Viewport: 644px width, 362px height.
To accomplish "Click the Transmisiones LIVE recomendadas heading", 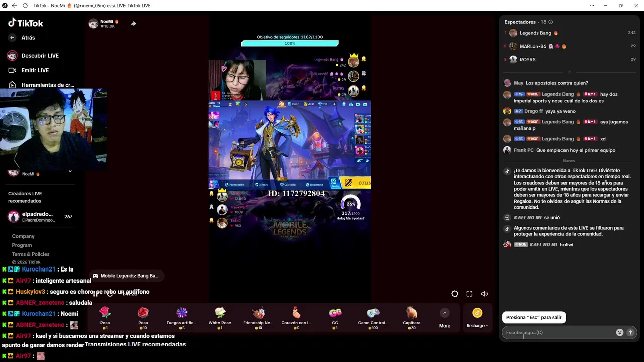I will 135,344.
